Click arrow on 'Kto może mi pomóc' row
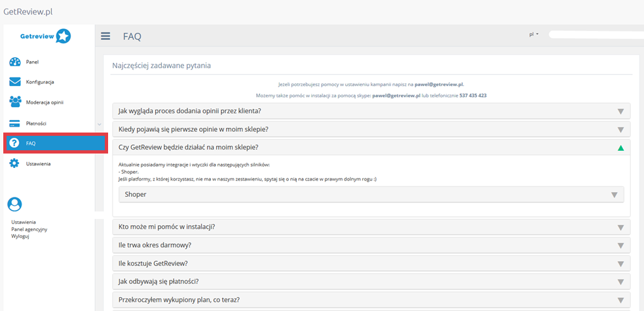This screenshot has height=311, width=644. (620, 228)
